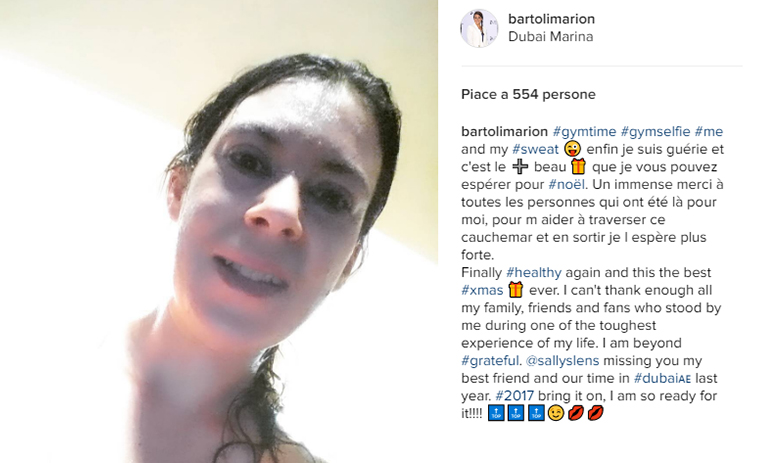Open the #xmas hashtag
The image size is (774, 463).
(x=482, y=290)
